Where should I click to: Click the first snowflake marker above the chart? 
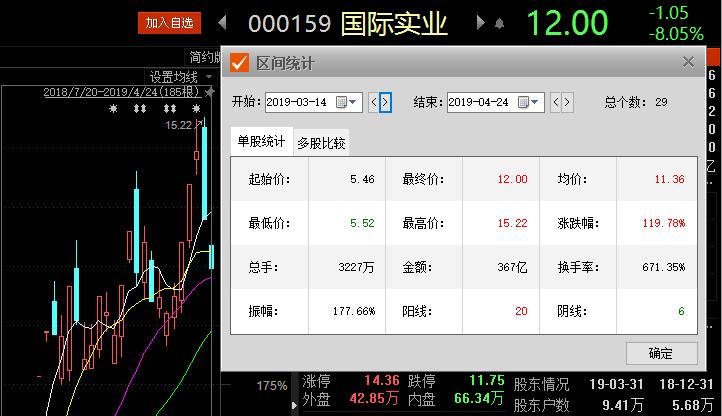pyautogui.click(x=113, y=109)
